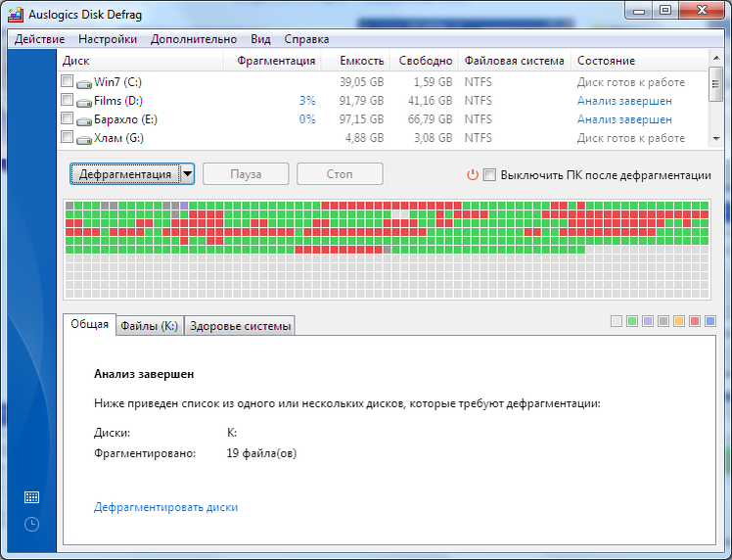This screenshot has height=560, width=732.
Task: Open the Вид menu
Action: click(260, 39)
